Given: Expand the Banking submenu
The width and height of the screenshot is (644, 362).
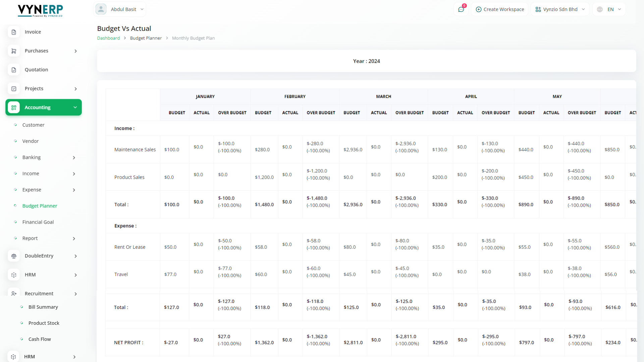Looking at the screenshot, I should [74, 158].
